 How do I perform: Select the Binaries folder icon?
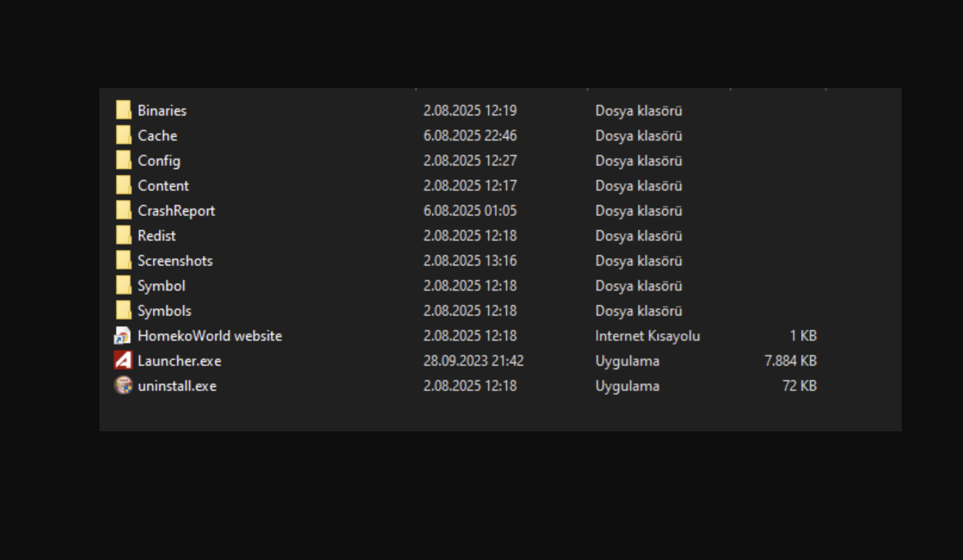pos(123,110)
